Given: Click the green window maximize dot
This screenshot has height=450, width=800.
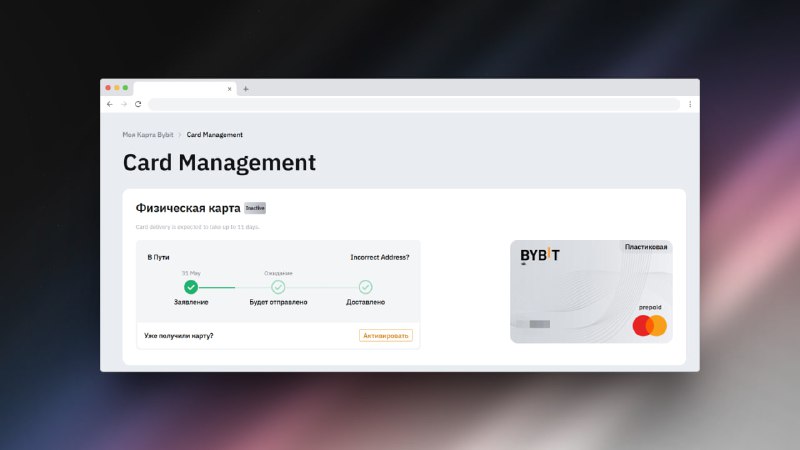Looking at the screenshot, I should 126,88.
